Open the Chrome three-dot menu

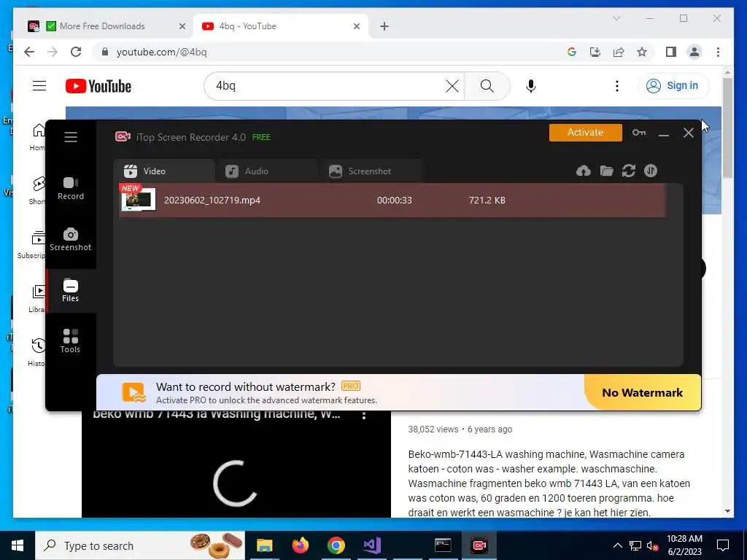(x=718, y=52)
